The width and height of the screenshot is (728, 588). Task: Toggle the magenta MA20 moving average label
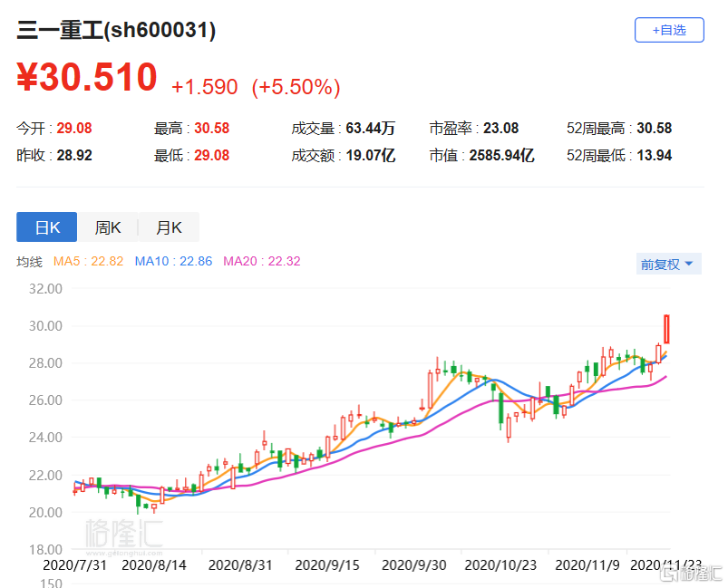pos(262,262)
